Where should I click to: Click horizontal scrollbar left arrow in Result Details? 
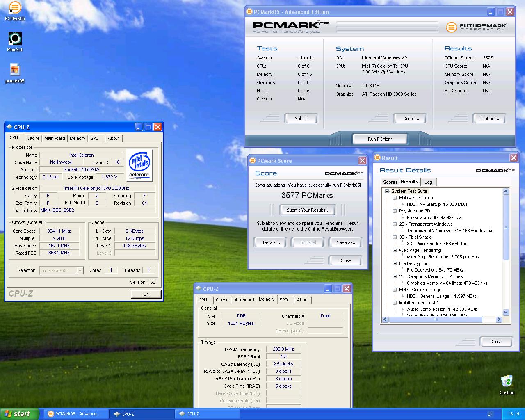point(385,319)
